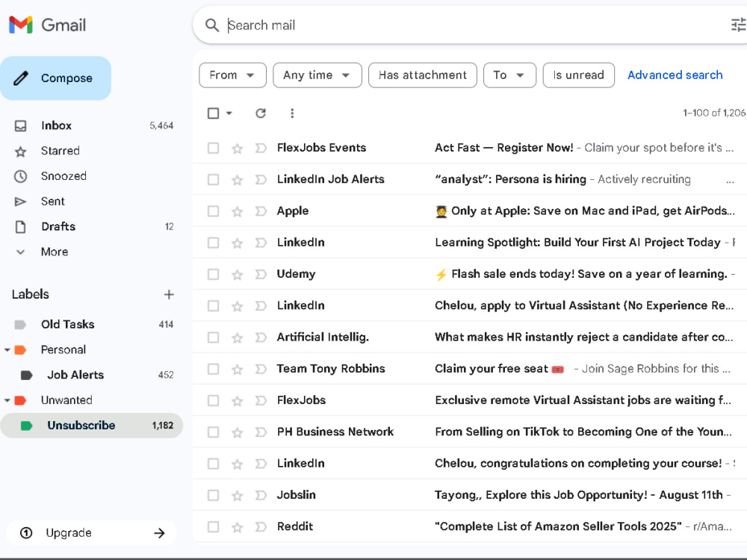Toggle Is unread filter chip
747x560 pixels.
(579, 75)
